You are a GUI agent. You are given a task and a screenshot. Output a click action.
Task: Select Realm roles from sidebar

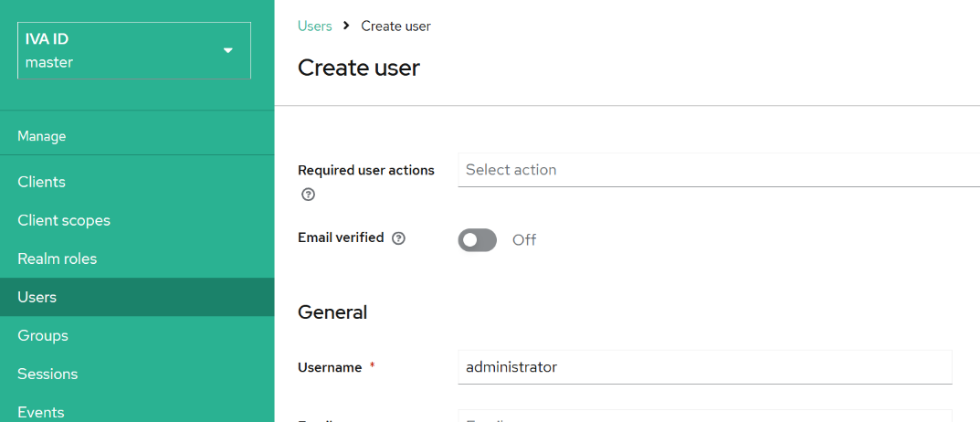(58, 258)
